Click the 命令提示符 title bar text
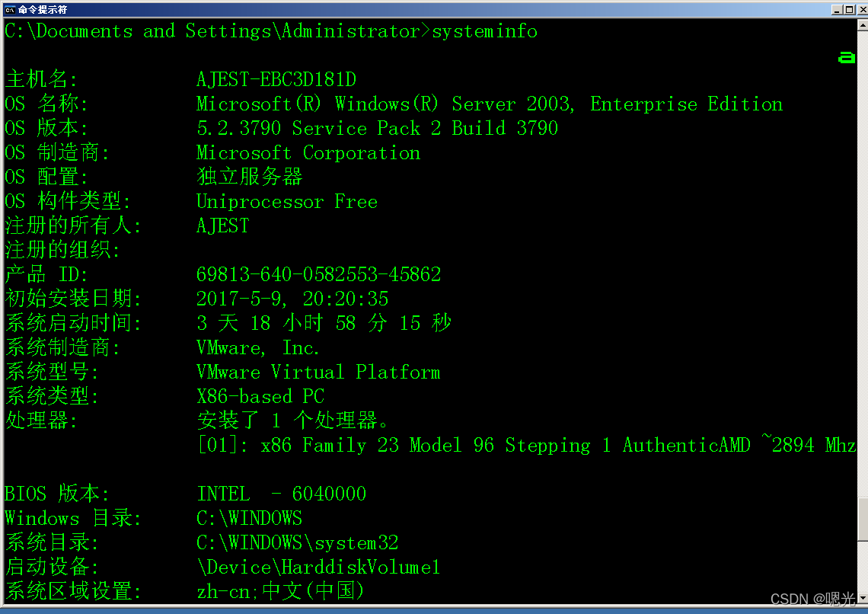Image resolution: width=868 pixels, height=614 pixels. pos(43,9)
